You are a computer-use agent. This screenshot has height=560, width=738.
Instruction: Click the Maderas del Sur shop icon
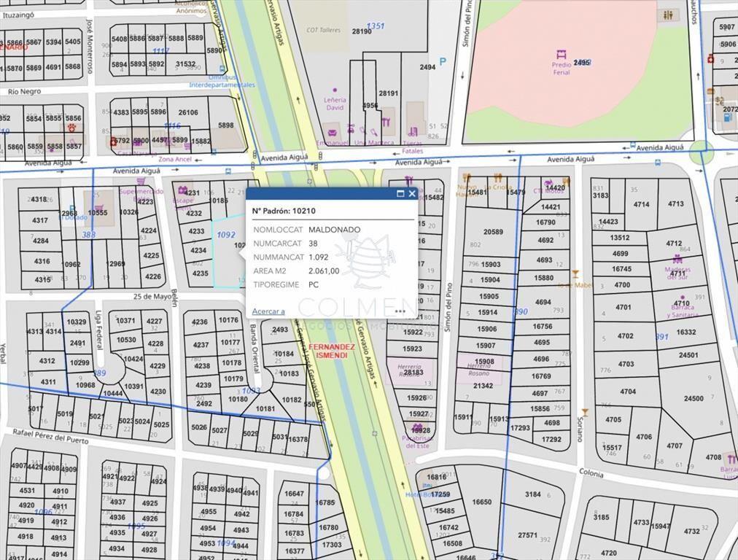tap(677, 260)
